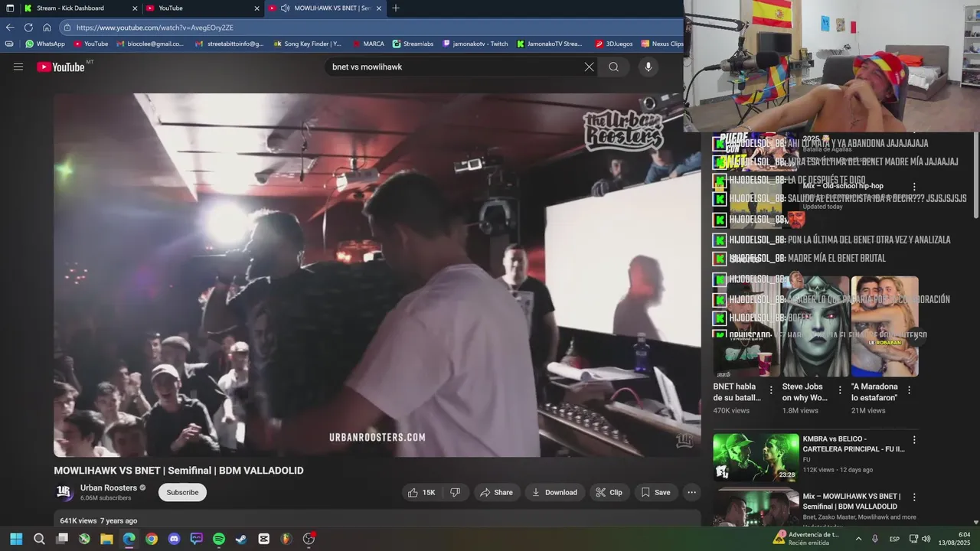The width and height of the screenshot is (980, 551).
Task: Show hidden system tray icons chevron
Action: click(x=858, y=539)
